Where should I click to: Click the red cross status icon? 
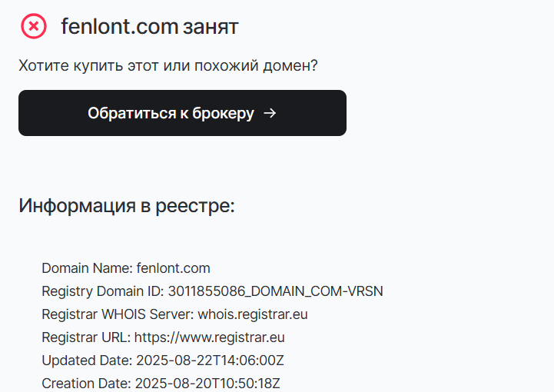(x=33, y=27)
